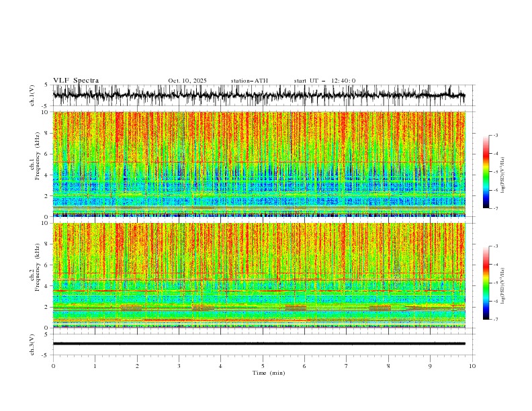Click the '4' tick on the time axis
This screenshot has height=411, width=532.
coord(220,366)
